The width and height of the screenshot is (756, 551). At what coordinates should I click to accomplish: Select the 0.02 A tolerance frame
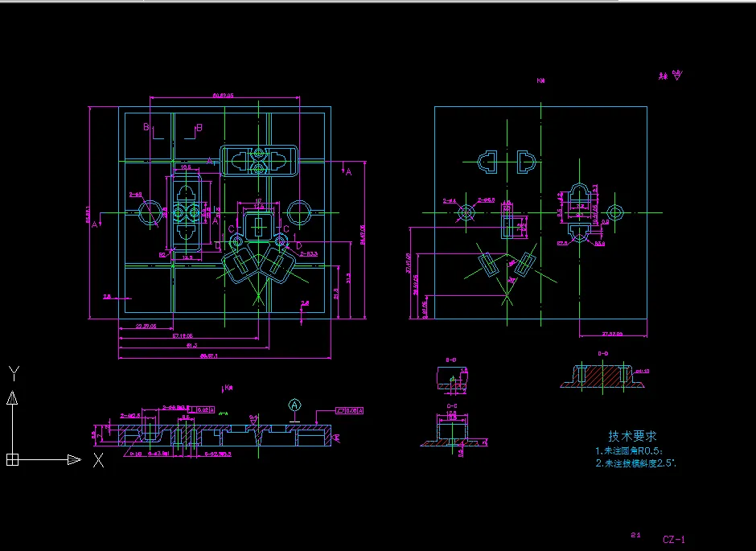(201, 409)
